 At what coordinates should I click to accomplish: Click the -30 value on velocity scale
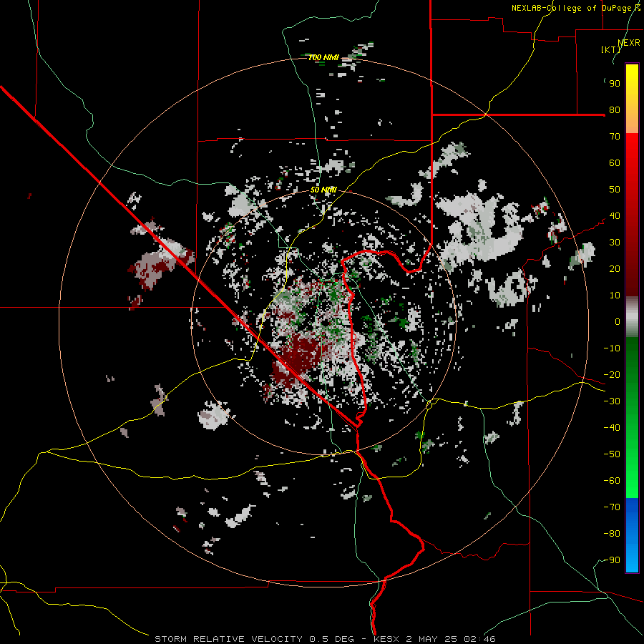612,401
